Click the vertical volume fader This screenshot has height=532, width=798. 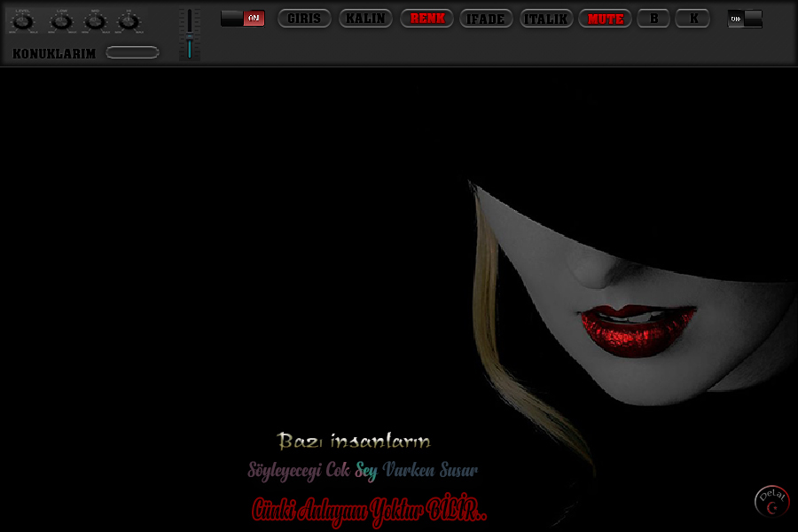point(189,35)
